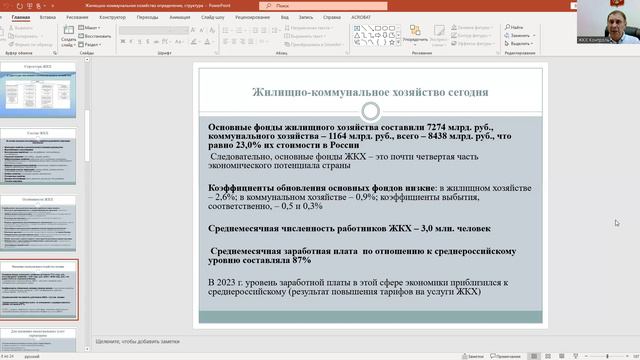
Task: Open Заливка фигуры shape fill dropdown
Action: (x=472, y=27)
